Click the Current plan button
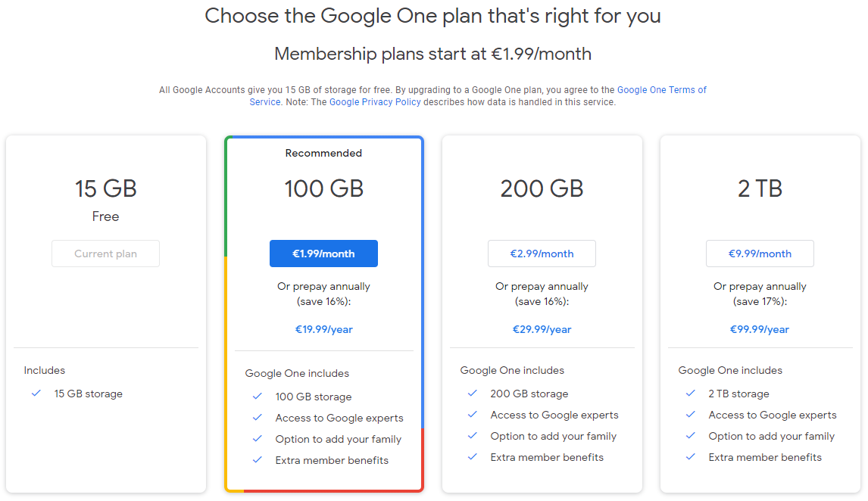 click(106, 254)
